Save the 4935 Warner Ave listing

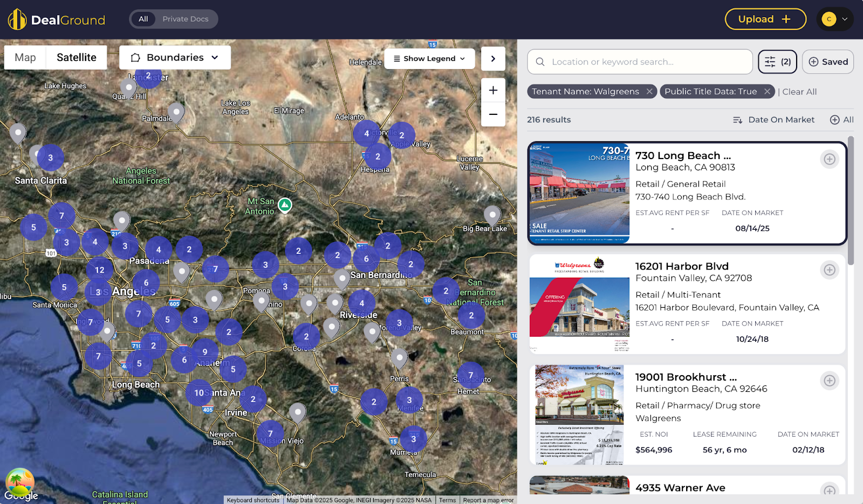tap(830, 489)
